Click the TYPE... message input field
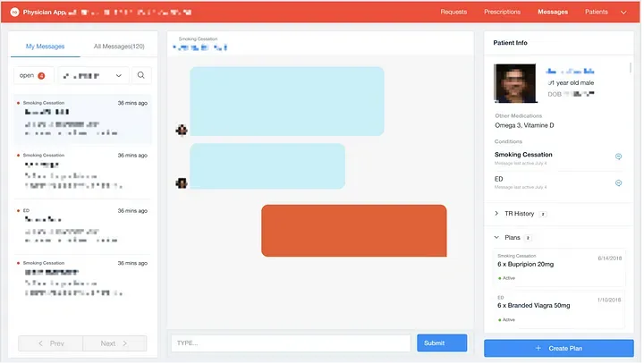The height and width of the screenshot is (364, 644). point(290,343)
